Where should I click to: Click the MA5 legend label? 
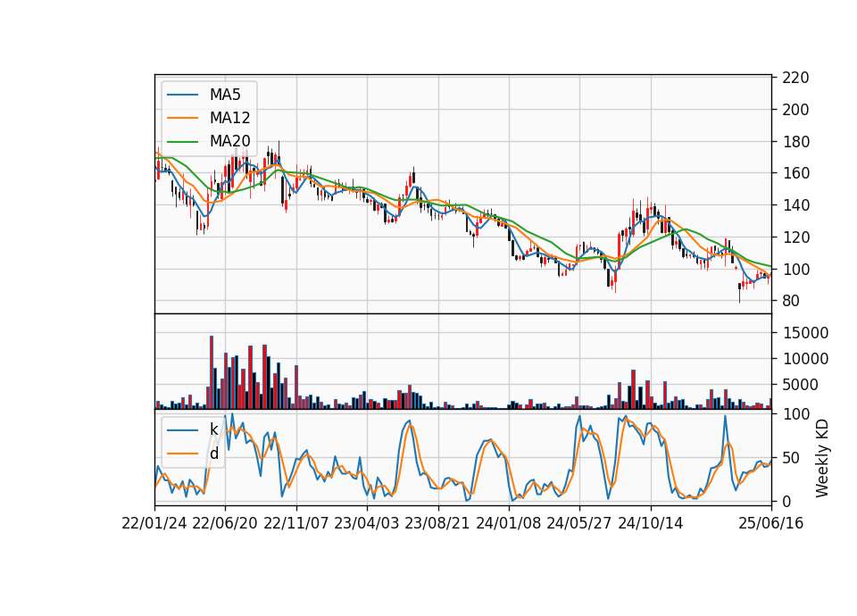point(225,95)
